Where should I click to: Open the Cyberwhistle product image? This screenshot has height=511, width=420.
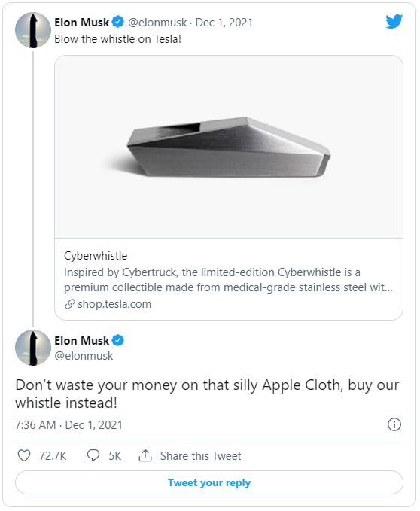229,147
